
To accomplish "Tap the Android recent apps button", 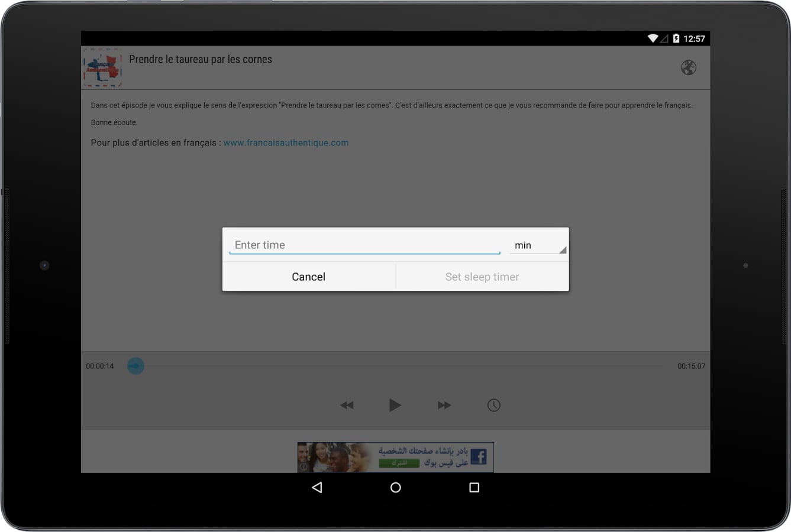I will tap(474, 487).
